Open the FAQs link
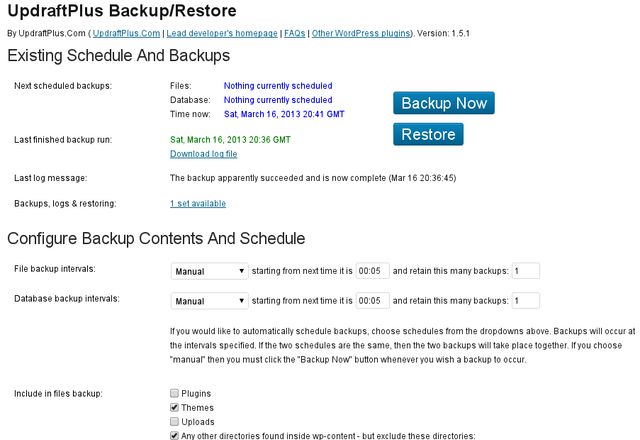Screen dimensions: 640x440 tap(294, 33)
